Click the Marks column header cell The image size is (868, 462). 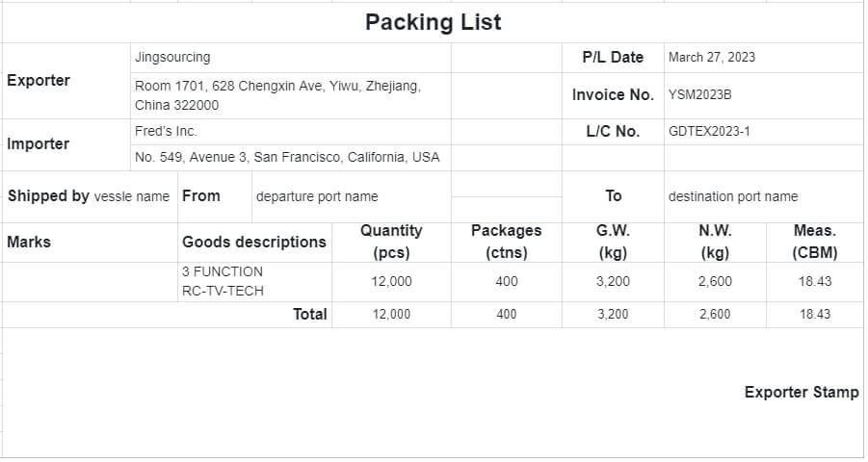29,242
